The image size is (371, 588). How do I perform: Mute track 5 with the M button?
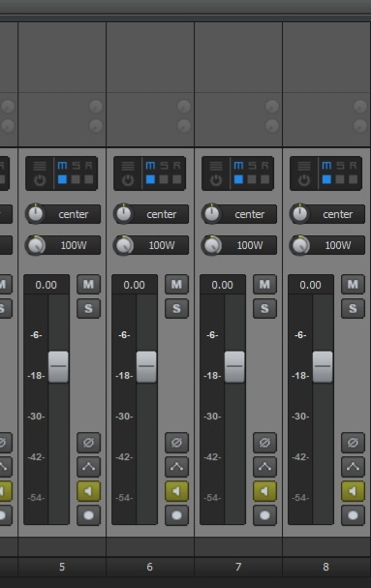[88, 284]
